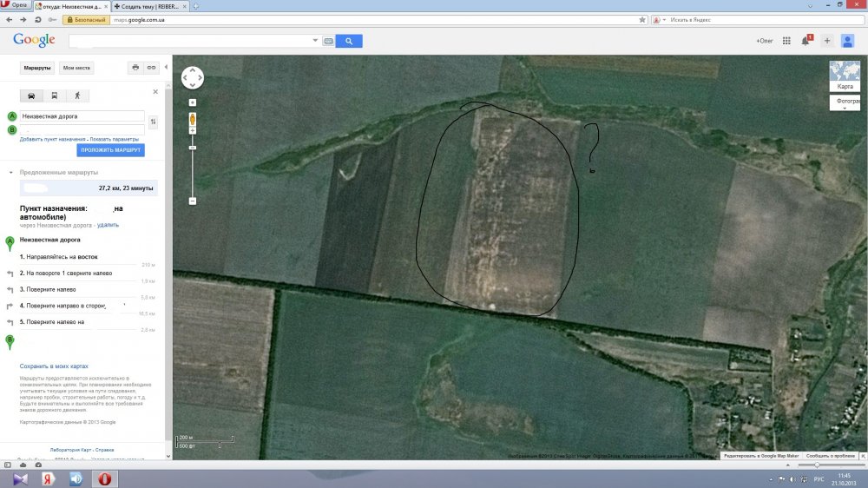Click the map pan navigation control

[x=192, y=78]
